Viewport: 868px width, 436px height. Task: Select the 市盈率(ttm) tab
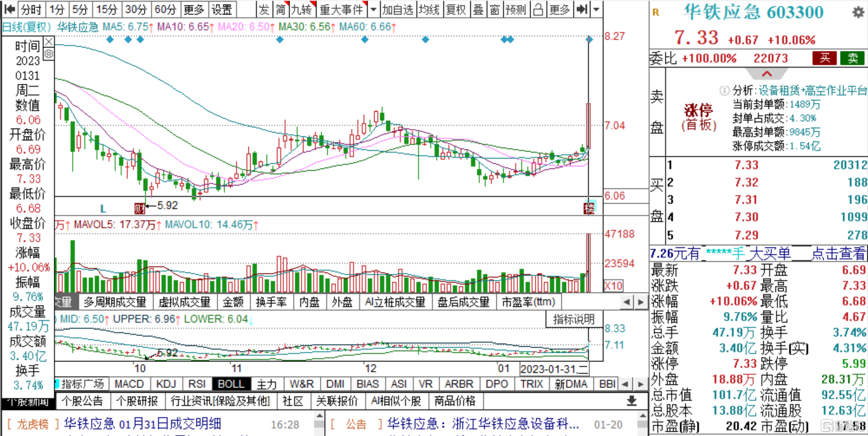click(x=528, y=302)
